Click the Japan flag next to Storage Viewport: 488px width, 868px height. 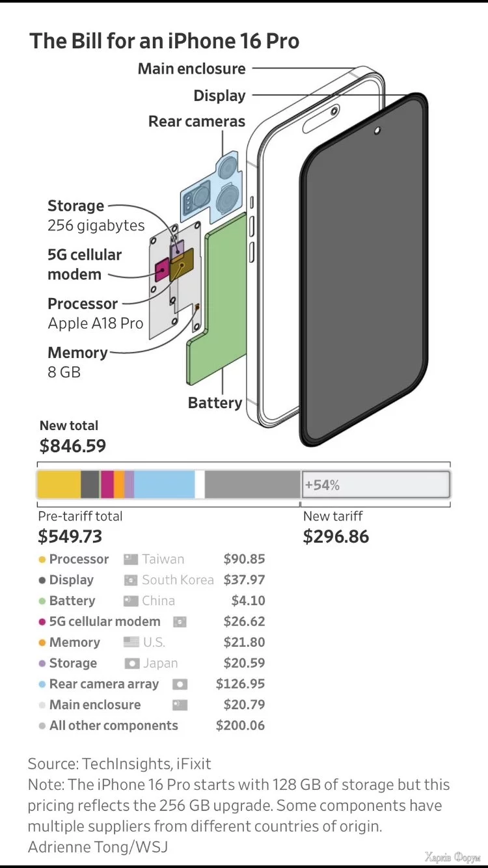(132, 663)
